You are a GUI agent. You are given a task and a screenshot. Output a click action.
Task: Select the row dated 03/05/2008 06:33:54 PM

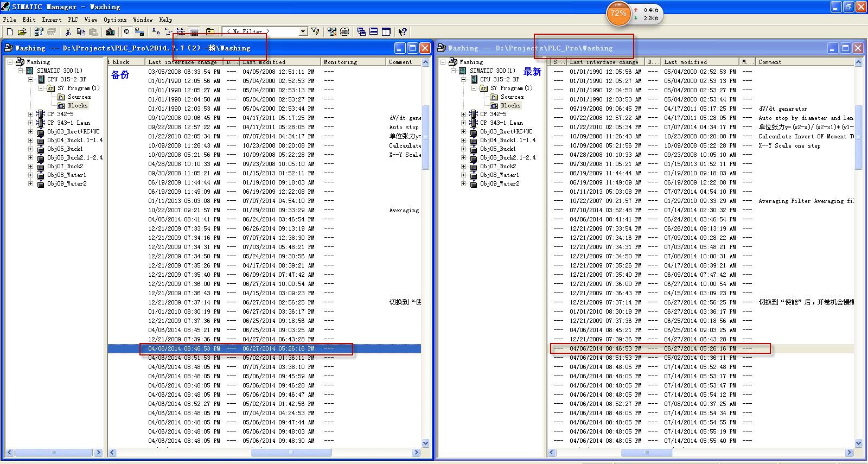coord(264,72)
